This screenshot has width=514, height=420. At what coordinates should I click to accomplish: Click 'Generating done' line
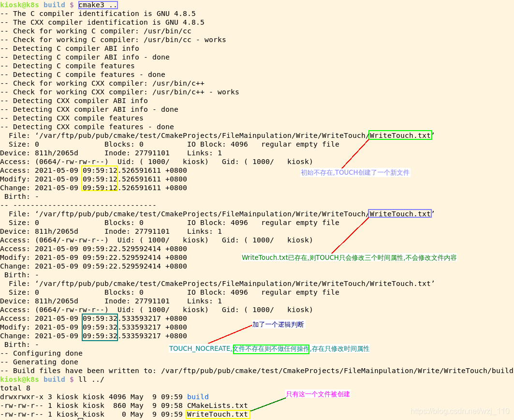tap(39, 362)
